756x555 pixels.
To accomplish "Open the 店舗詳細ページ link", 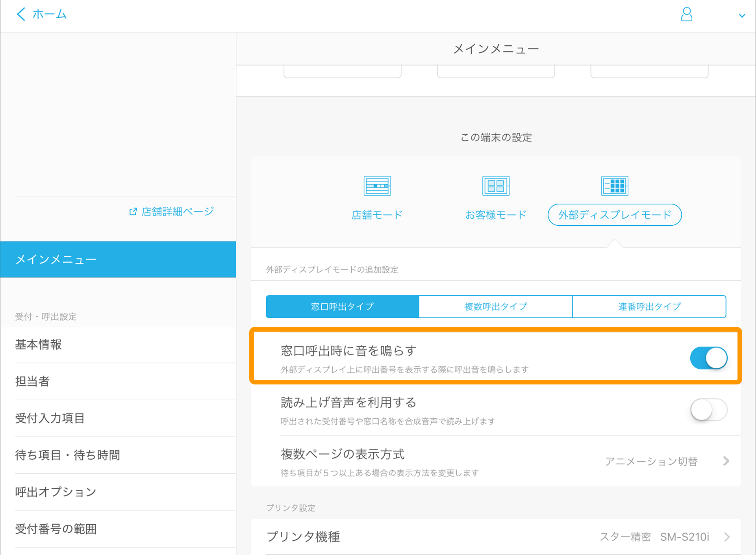I will click(x=177, y=212).
